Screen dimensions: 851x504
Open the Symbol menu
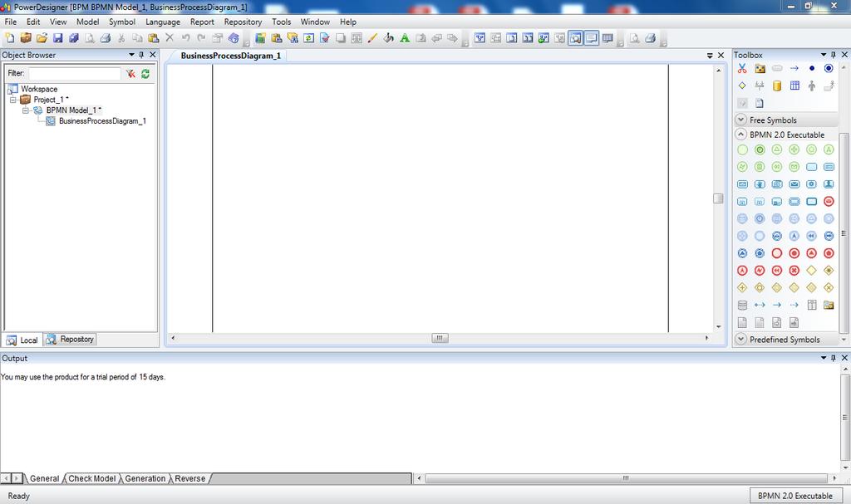(x=121, y=22)
